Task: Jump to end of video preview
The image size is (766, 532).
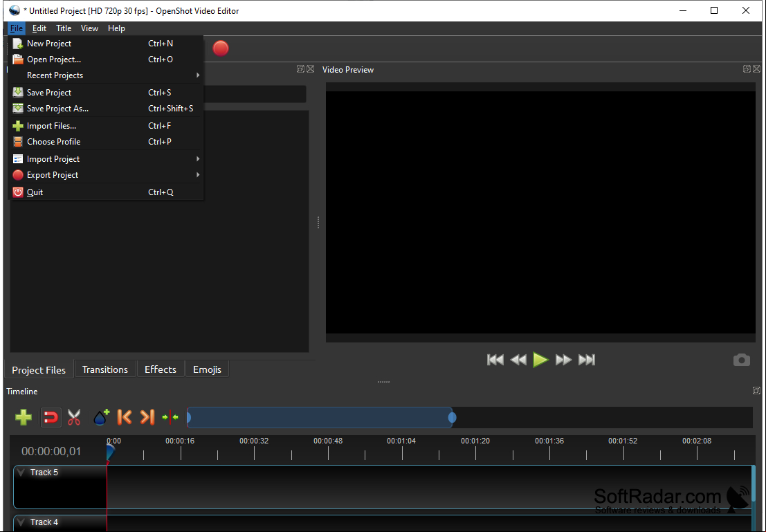Action: coord(587,360)
